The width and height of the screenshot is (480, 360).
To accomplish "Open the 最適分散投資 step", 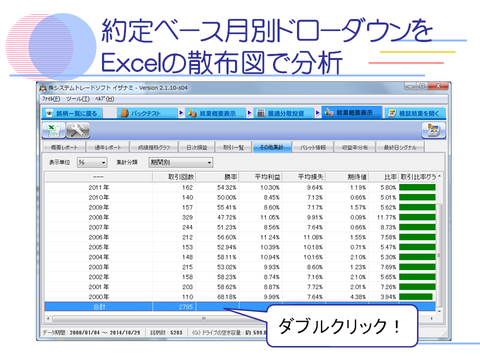I will [x=284, y=113].
